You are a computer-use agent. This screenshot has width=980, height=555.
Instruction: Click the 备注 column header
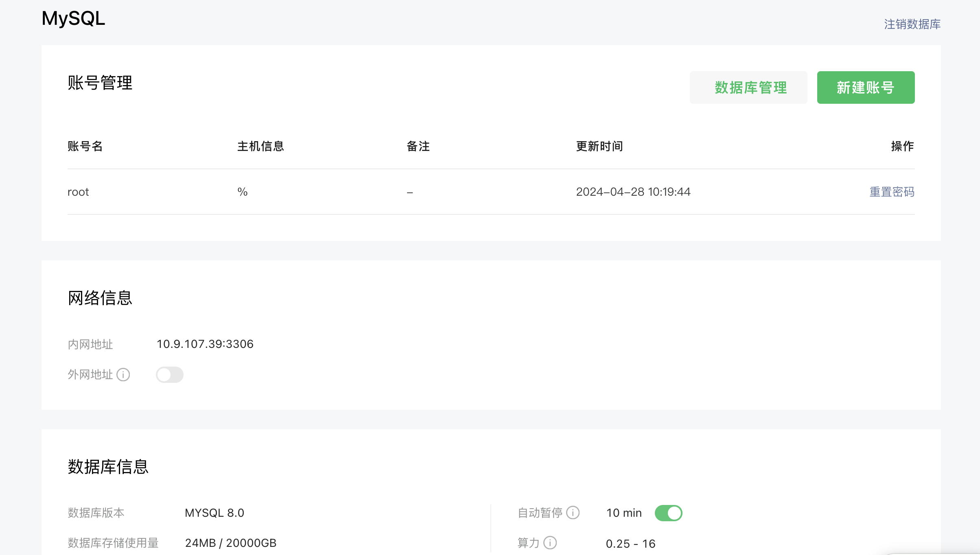coord(418,146)
